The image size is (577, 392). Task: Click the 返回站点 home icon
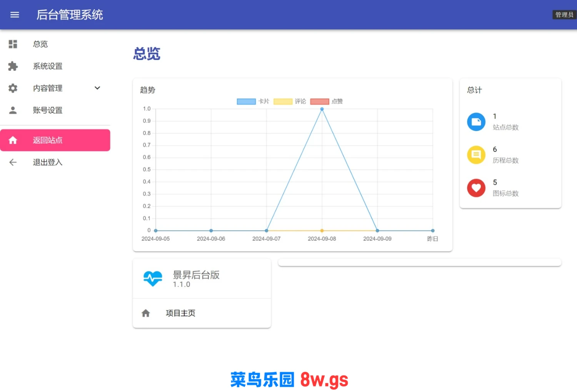pos(13,140)
